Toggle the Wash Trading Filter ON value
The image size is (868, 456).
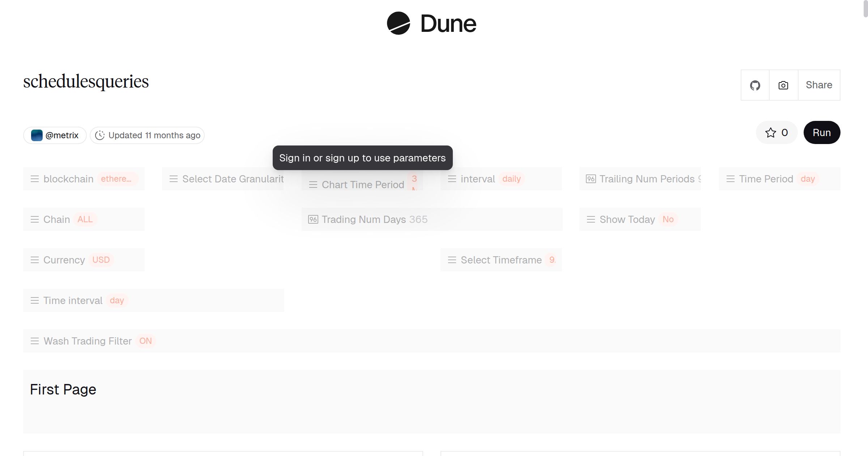pyautogui.click(x=145, y=341)
